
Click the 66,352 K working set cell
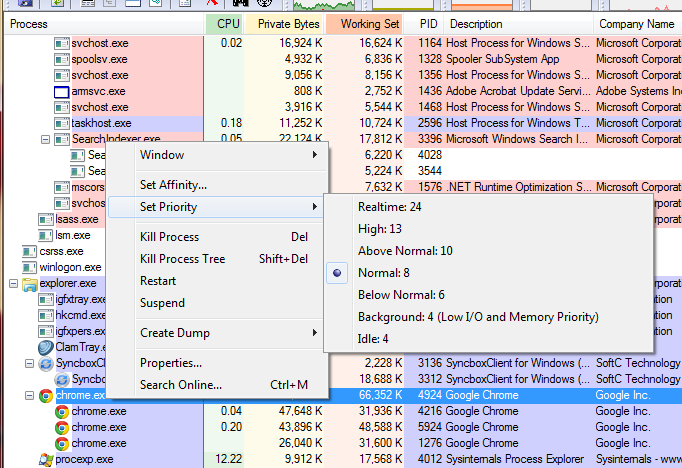tap(380, 395)
